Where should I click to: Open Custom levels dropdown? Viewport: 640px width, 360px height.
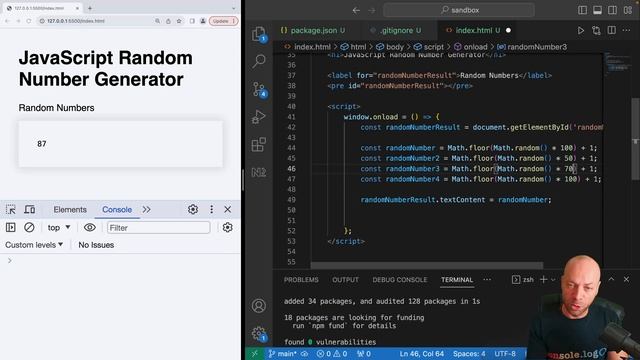point(34,245)
